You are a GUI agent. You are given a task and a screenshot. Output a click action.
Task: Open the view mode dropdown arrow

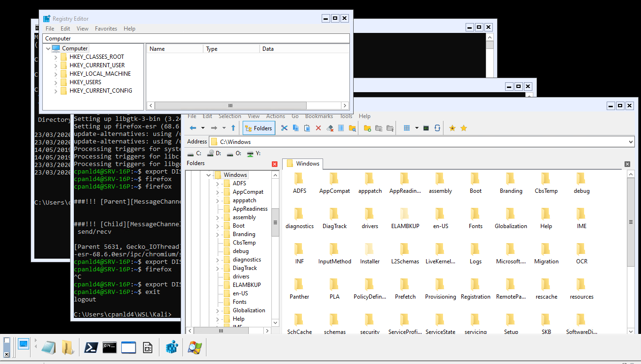coord(417,128)
